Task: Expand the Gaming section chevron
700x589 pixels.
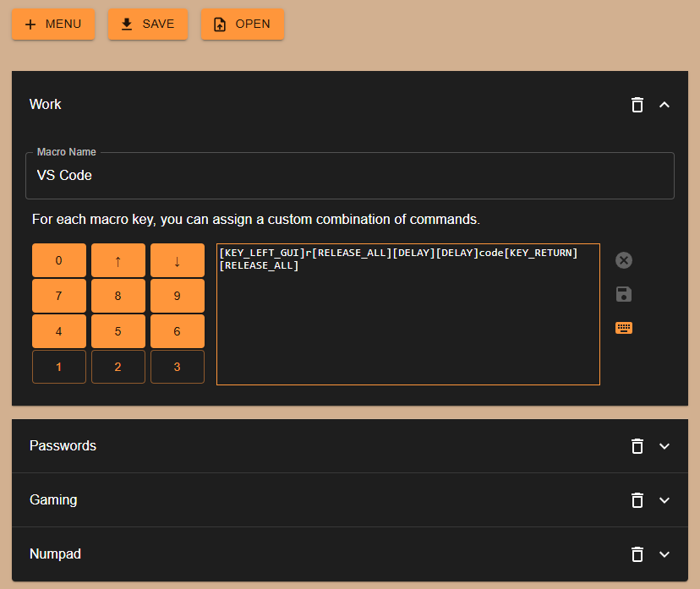Action: pos(664,500)
